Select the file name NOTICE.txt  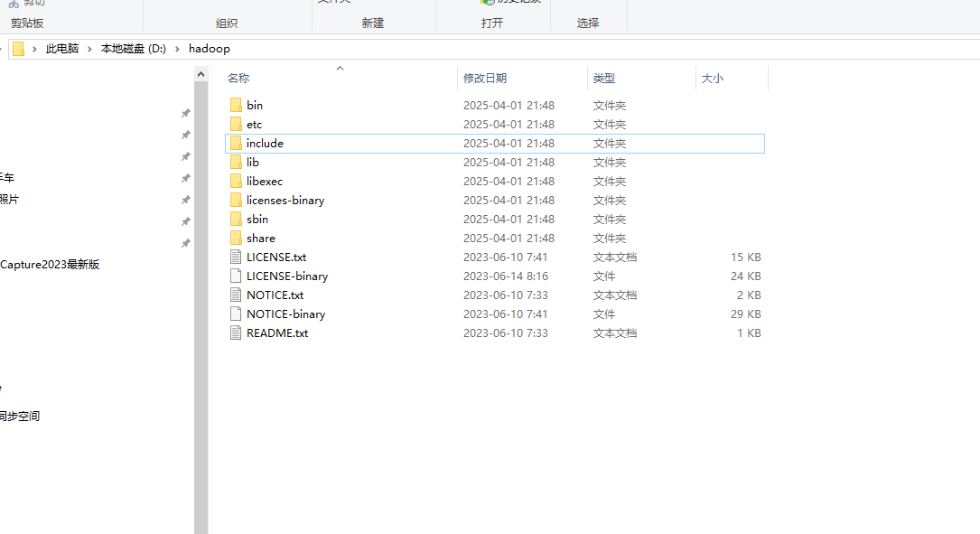pyautogui.click(x=275, y=295)
